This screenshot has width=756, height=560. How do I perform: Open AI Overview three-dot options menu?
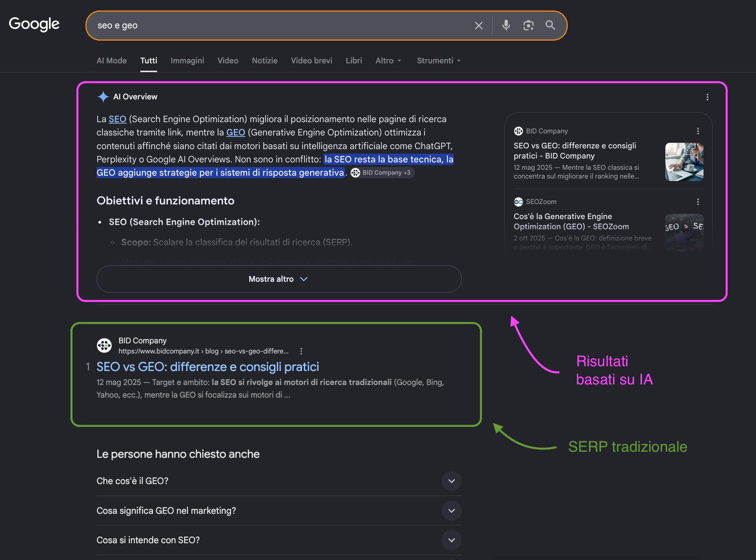[707, 97]
